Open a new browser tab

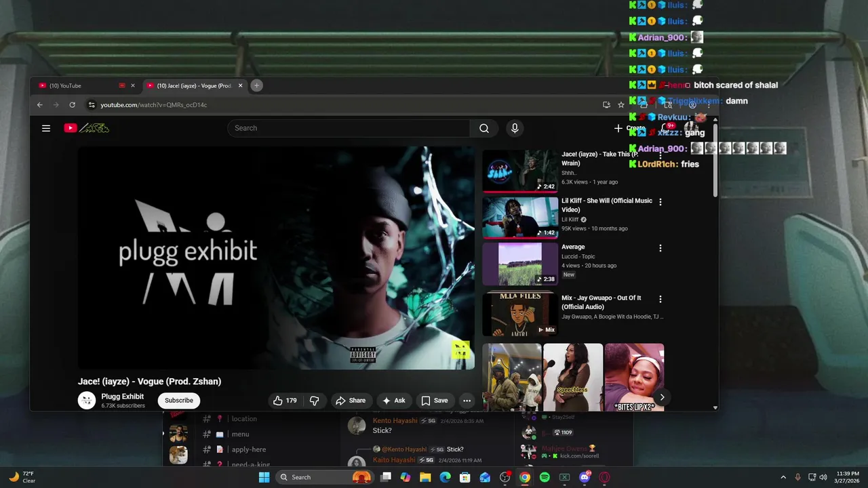256,85
